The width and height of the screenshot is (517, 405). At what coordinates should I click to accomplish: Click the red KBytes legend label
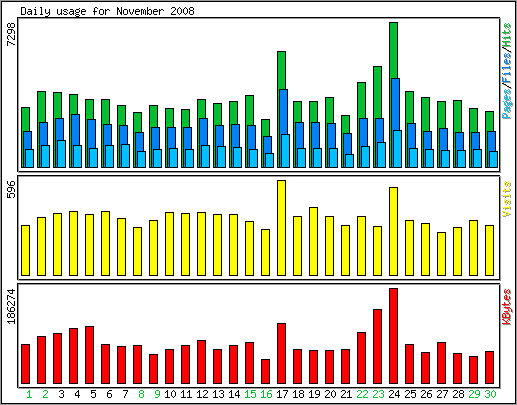pos(507,307)
